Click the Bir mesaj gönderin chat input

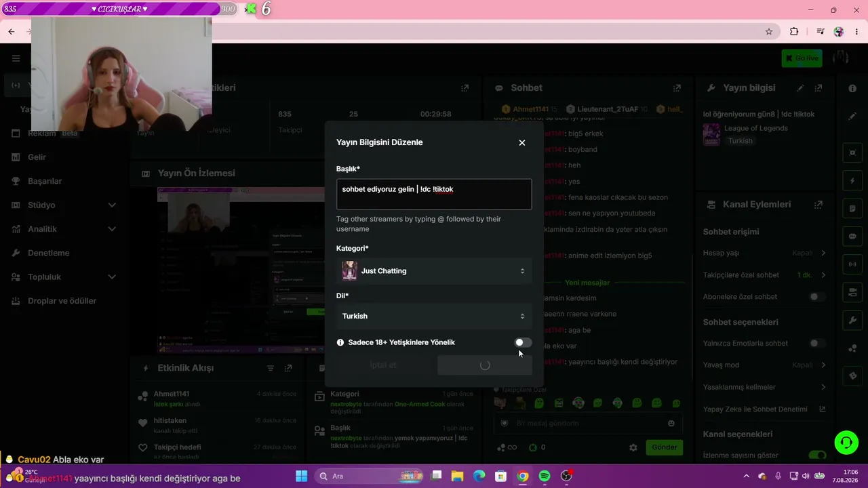[588, 424]
